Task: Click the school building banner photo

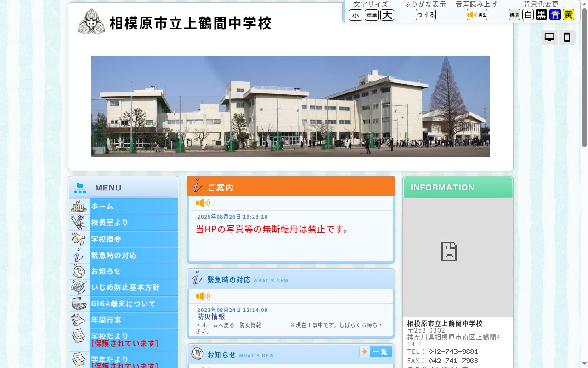Action: [291, 106]
